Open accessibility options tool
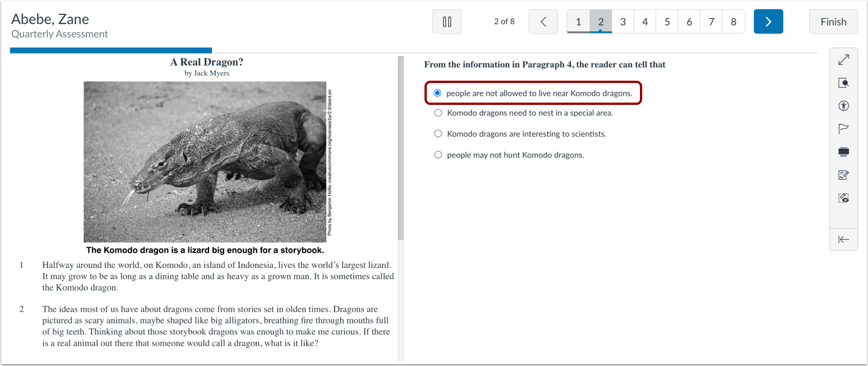 click(x=844, y=105)
